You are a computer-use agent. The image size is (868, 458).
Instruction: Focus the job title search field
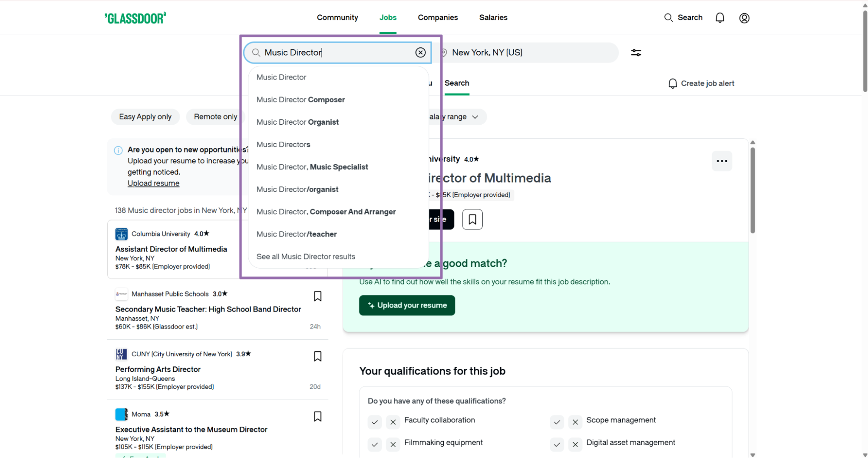point(337,53)
